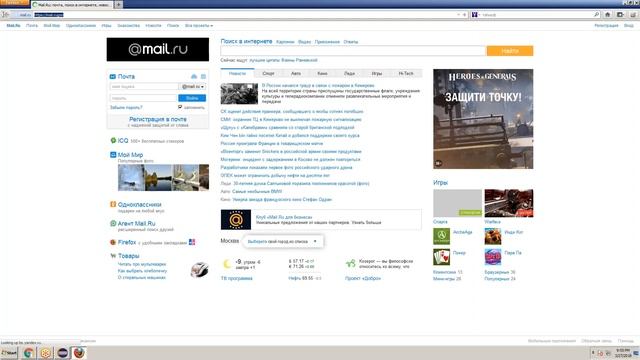Click the Firefox icon in the sidebar list
The image size is (640, 360).
113,242
